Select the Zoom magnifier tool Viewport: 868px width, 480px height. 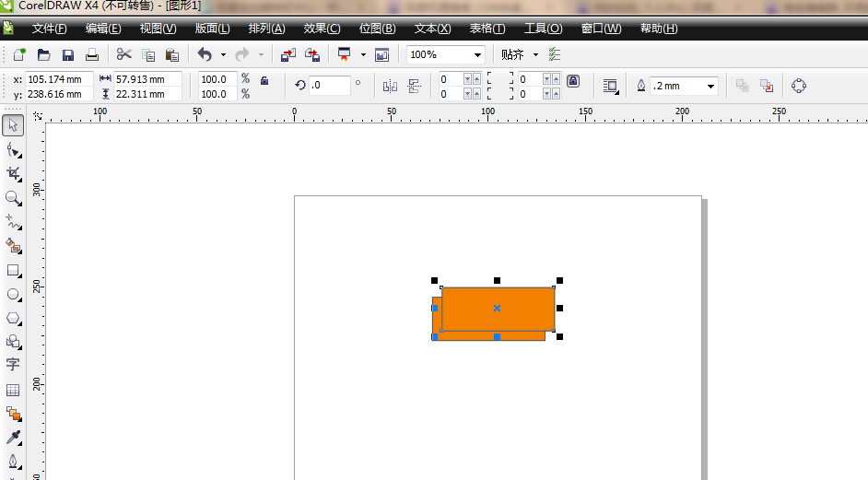click(13, 198)
